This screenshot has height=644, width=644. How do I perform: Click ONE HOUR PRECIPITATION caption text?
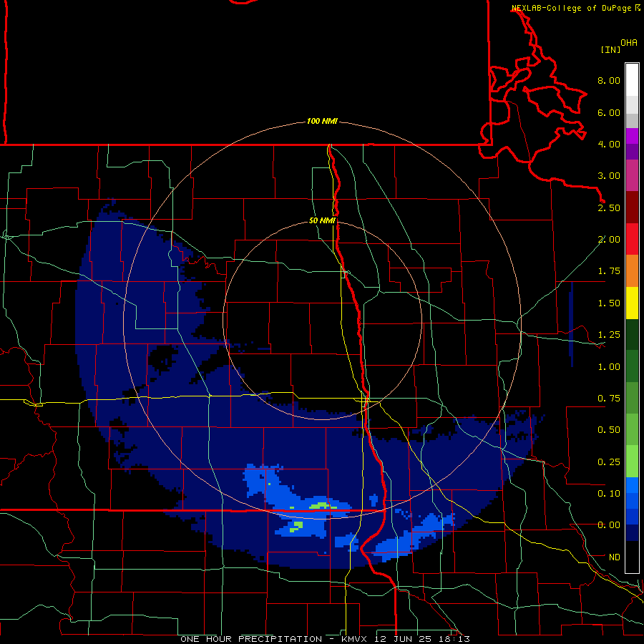[x=251, y=639]
